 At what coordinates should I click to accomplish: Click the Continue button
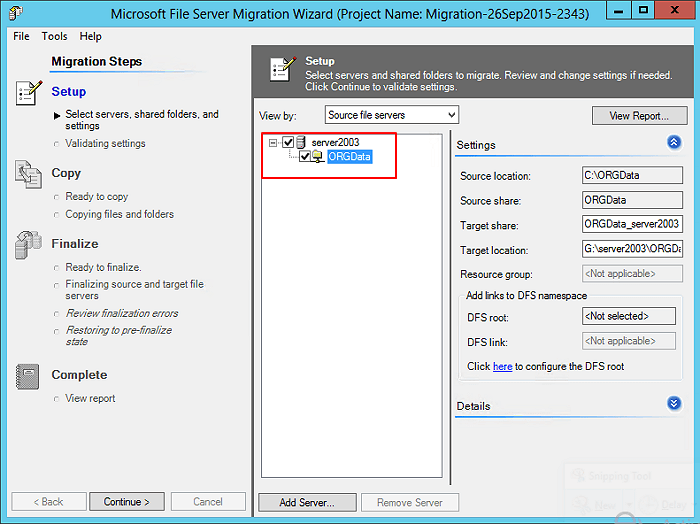click(x=126, y=502)
